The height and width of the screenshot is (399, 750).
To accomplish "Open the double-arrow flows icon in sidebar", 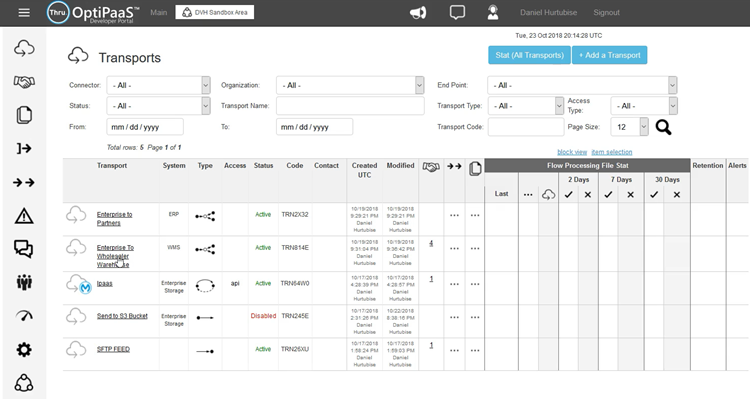I will tap(24, 182).
